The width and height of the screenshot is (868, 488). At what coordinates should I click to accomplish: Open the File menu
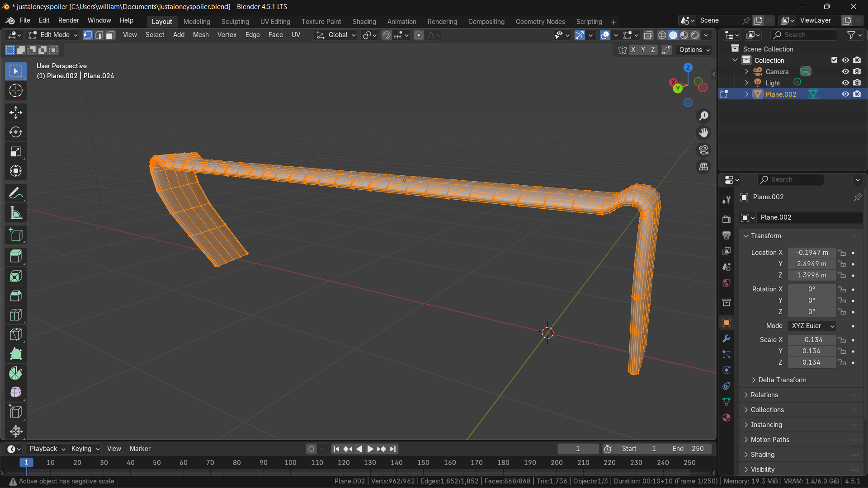(25, 21)
